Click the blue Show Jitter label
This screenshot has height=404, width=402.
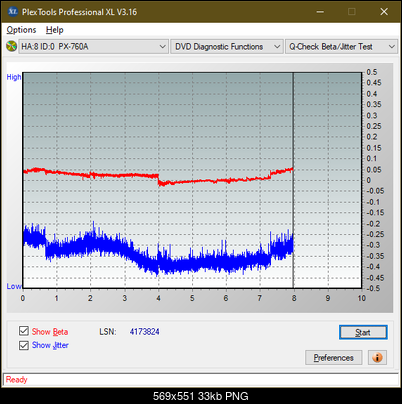(x=50, y=345)
